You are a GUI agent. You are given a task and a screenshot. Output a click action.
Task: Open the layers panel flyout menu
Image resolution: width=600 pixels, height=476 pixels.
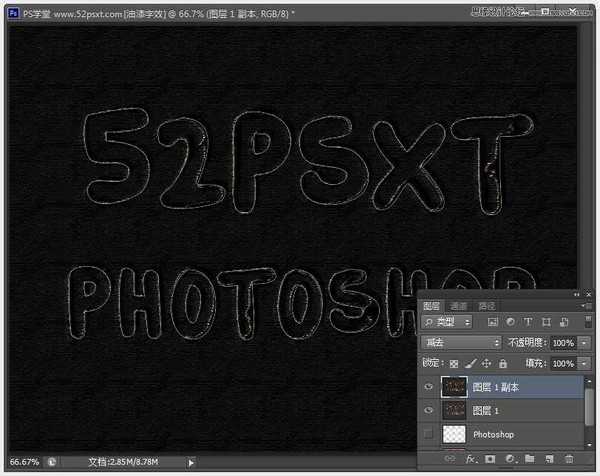pyautogui.click(x=585, y=306)
